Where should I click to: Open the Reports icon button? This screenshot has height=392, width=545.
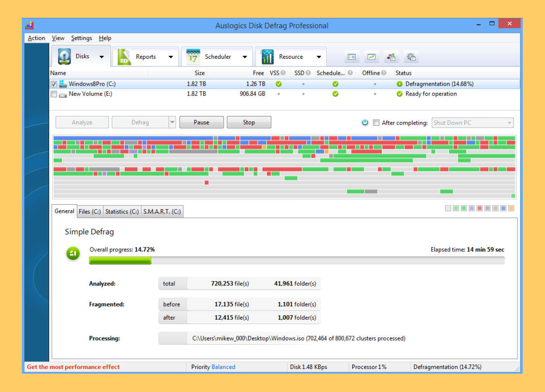(124, 57)
